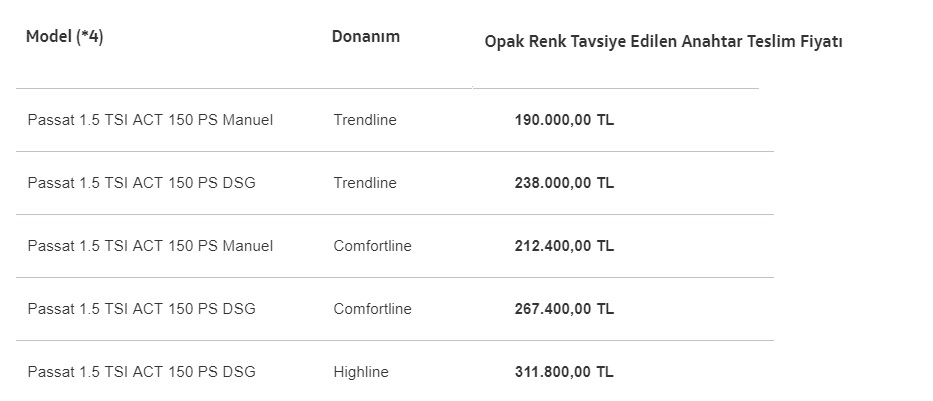Click the Opak Renk Tavsiye Edilen price header
This screenshot has width=933, height=401.
663,42
